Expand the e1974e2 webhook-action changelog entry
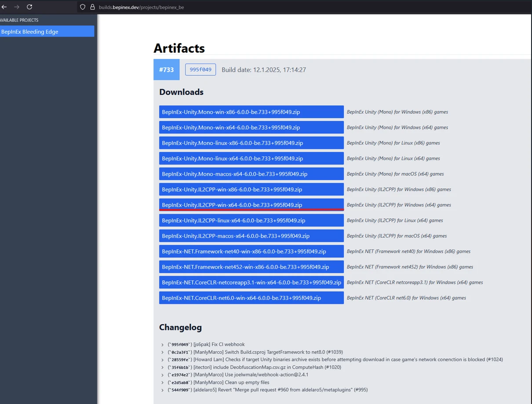532x404 pixels. pos(162,375)
